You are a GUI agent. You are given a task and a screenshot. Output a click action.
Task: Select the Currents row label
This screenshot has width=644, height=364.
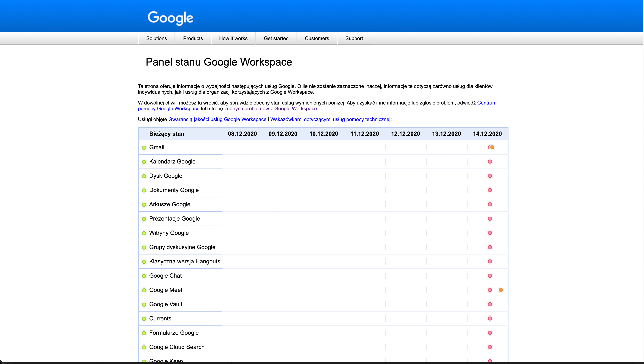tap(160, 318)
